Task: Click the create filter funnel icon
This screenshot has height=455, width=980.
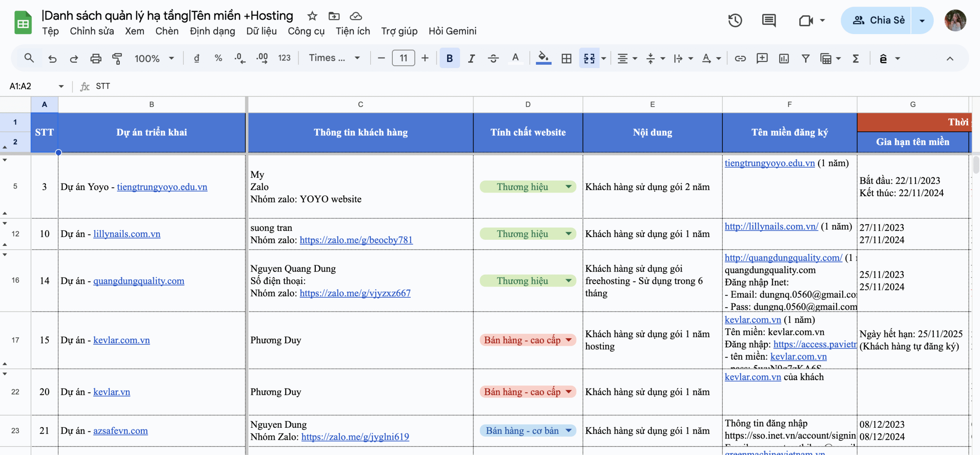Action: (805, 59)
